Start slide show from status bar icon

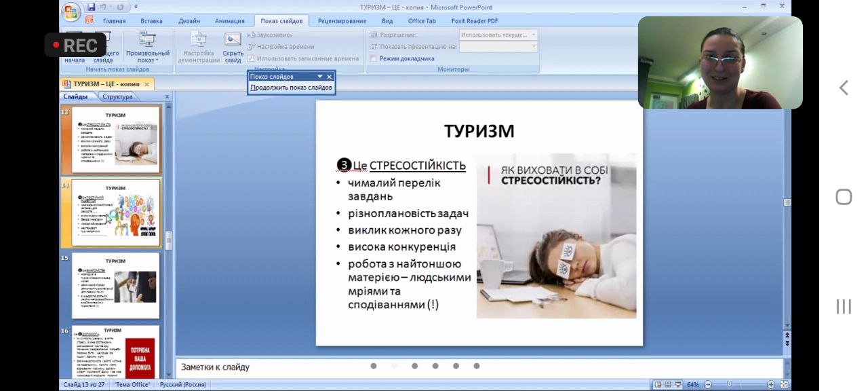[x=677, y=384]
